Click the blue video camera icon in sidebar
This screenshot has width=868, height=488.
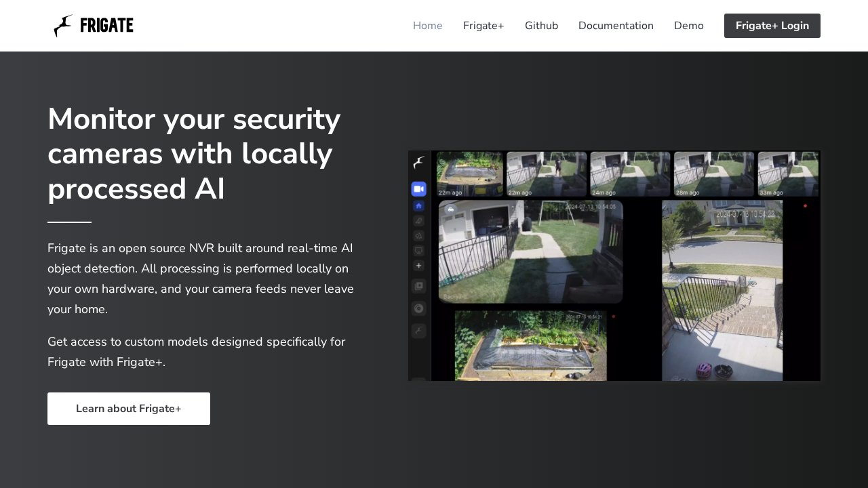click(x=418, y=188)
